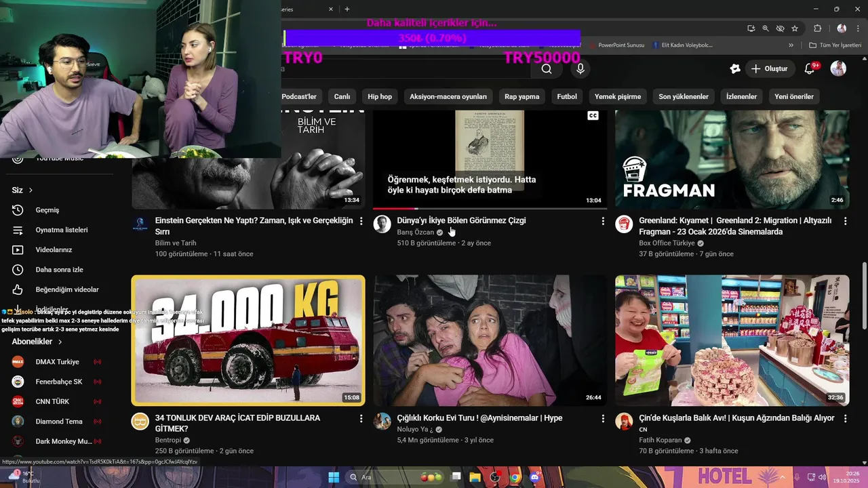Image resolution: width=868 pixels, height=488 pixels.
Task: Open PowerPoint Sunusu bookmark
Action: click(616, 45)
